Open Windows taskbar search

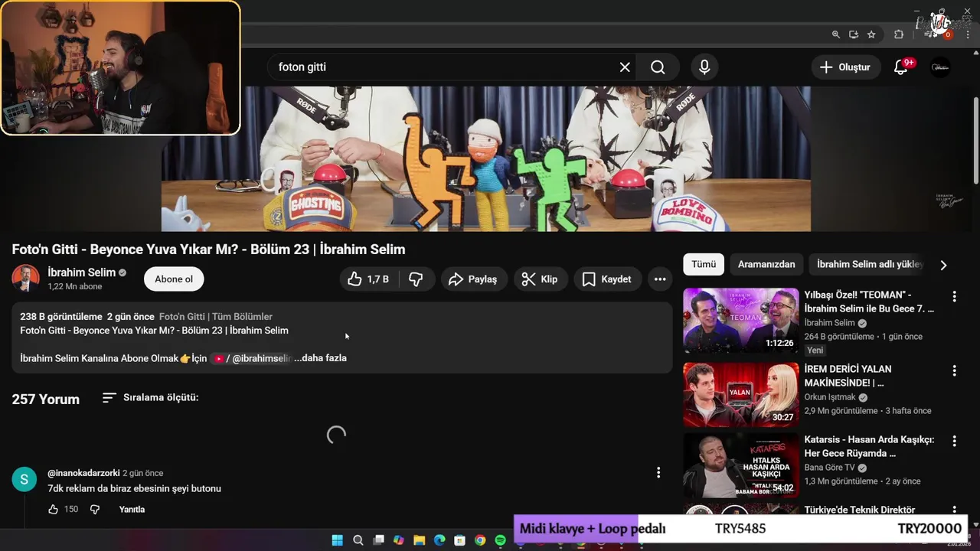click(358, 540)
